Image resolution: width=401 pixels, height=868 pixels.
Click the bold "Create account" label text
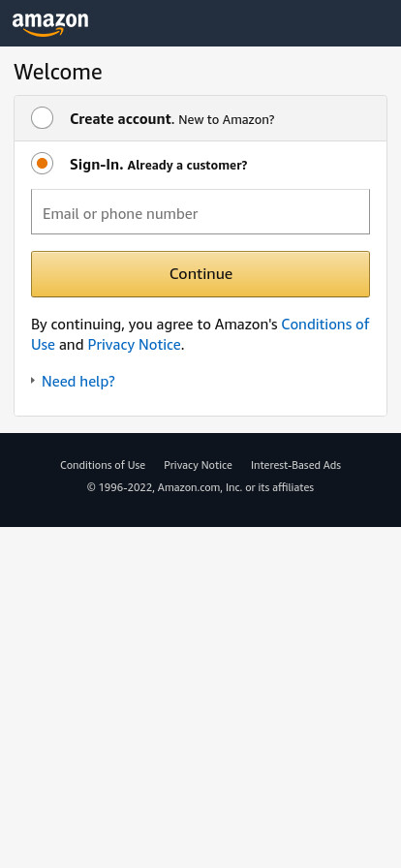coord(120,119)
